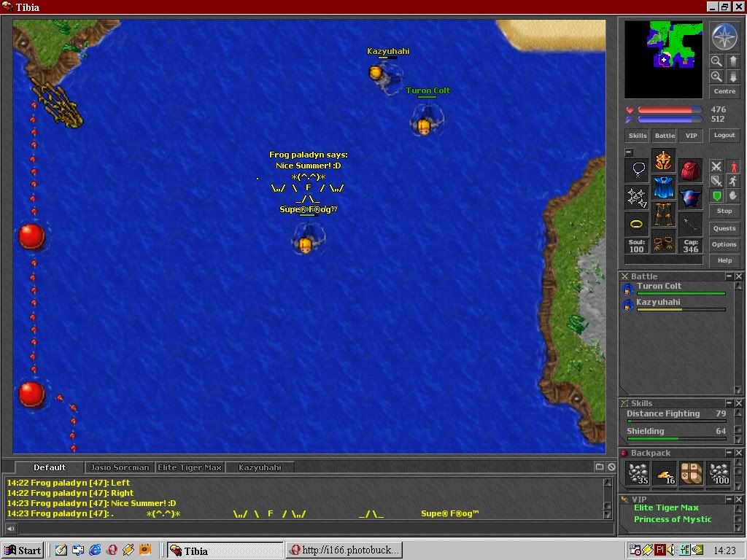Click the volume icon in system tray
The height and width of the screenshot is (560, 747).
[x=671, y=550]
